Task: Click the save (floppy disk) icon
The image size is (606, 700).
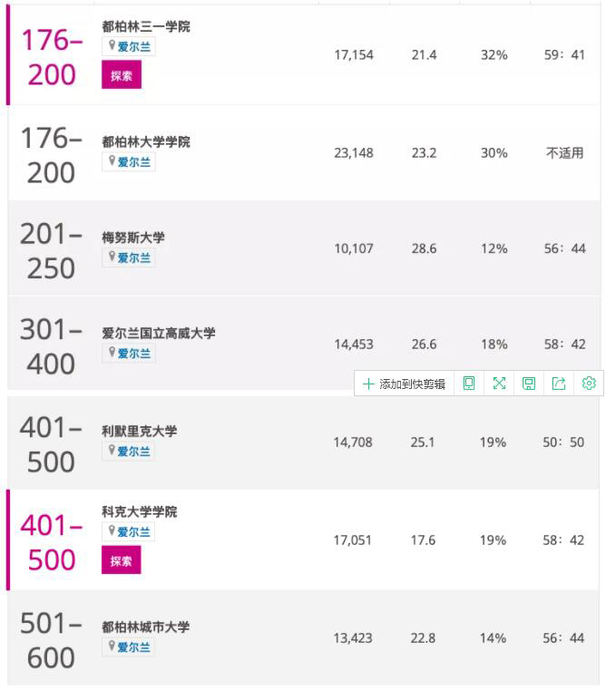Action: [x=529, y=384]
